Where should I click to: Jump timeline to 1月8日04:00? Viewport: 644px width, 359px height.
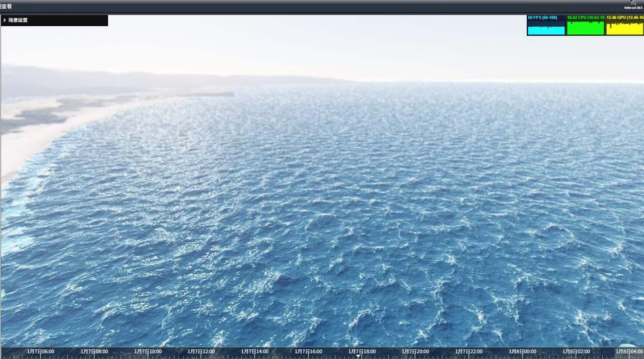tap(629, 352)
